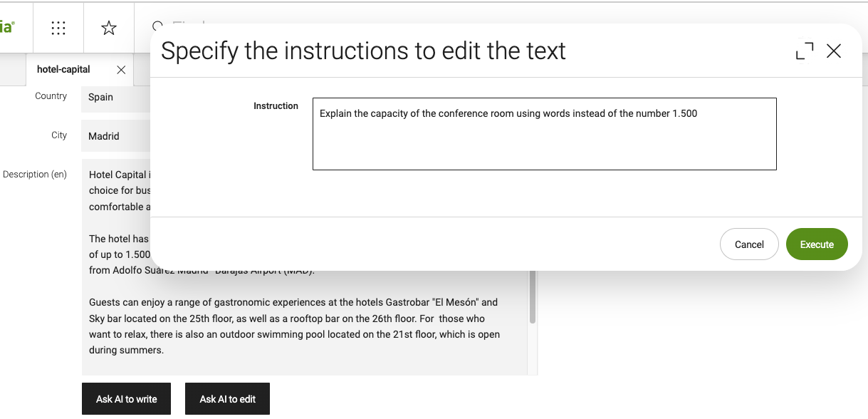Open the apps grid launcher
This screenshot has width=868, height=419.
coord(58,28)
